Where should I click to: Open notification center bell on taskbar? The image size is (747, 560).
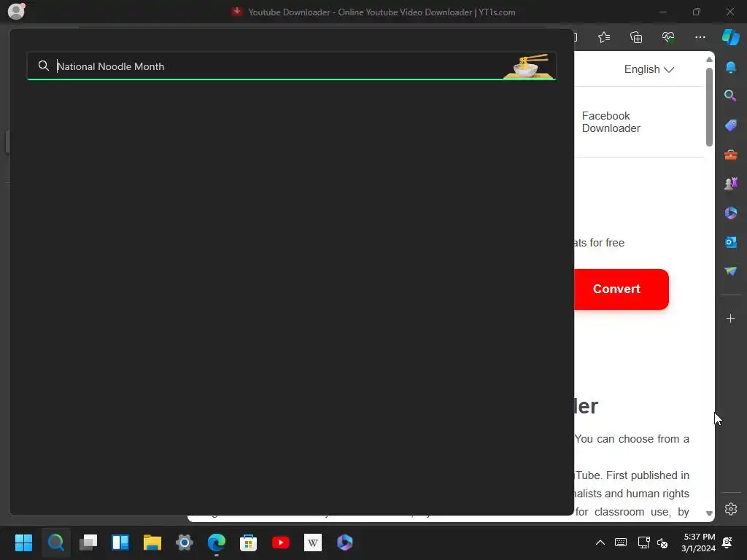(x=727, y=542)
